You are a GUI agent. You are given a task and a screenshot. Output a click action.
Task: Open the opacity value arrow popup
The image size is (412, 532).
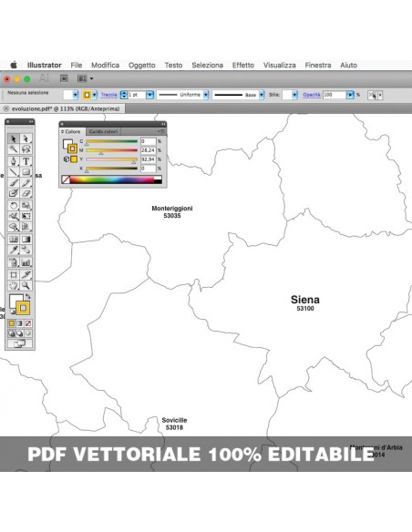click(x=350, y=95)
